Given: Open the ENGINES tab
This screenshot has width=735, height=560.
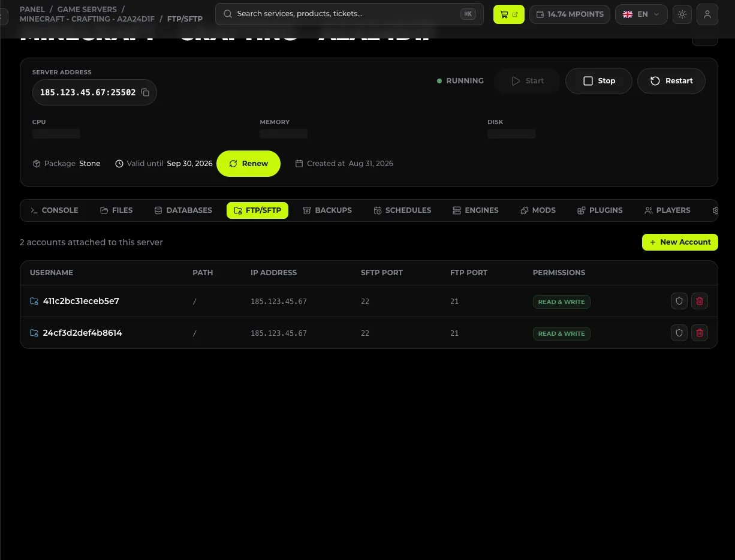Looking at the screenshot, I should coord(475,210).
